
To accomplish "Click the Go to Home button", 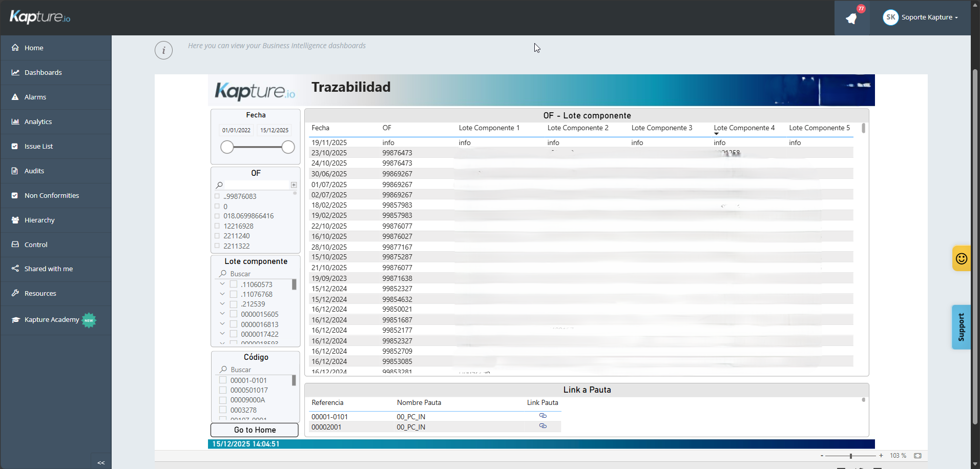I will [255, 430].
